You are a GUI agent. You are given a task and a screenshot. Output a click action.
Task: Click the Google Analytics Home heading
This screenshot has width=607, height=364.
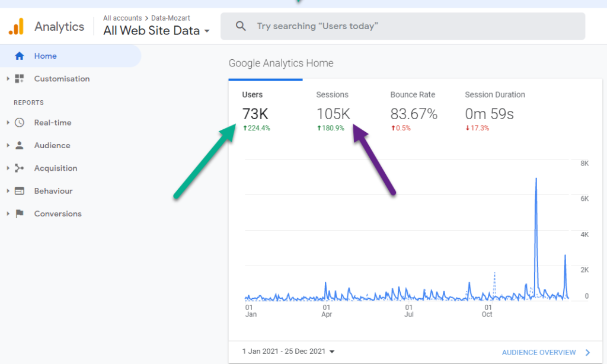[x=281, y=63]
